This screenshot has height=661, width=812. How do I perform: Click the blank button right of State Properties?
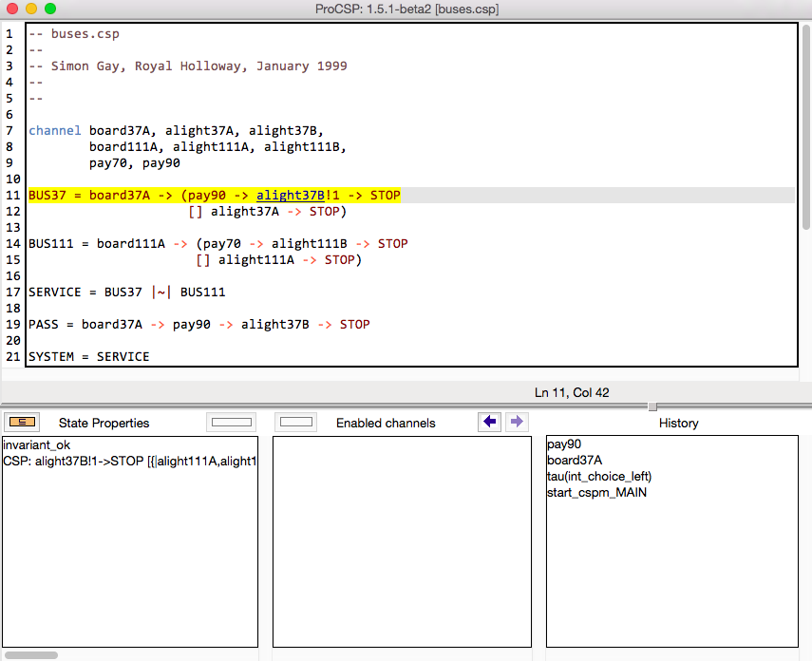coord(232,422)
